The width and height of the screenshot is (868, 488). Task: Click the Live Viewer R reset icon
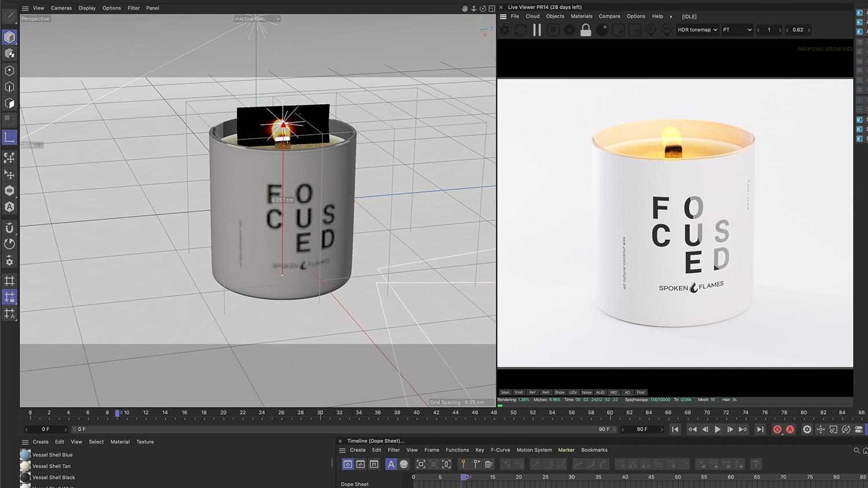click(x=553, y=30)
